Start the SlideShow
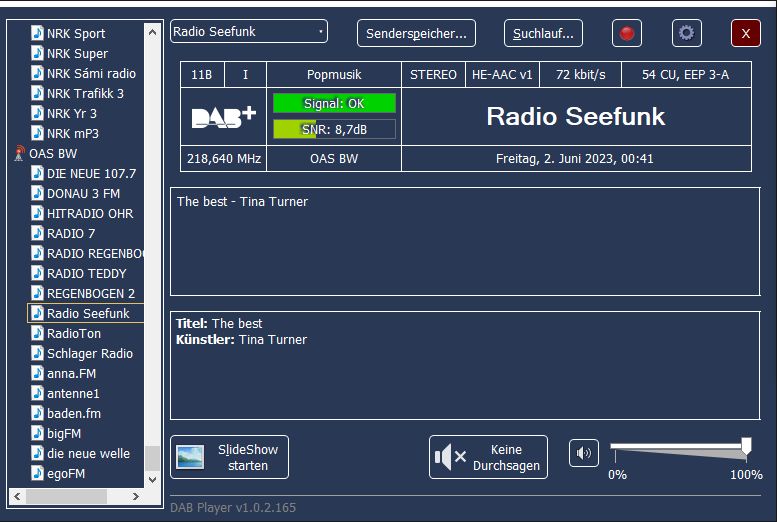Image resolution: width=777 pixels, height=522 pixels. pos(229,457)
